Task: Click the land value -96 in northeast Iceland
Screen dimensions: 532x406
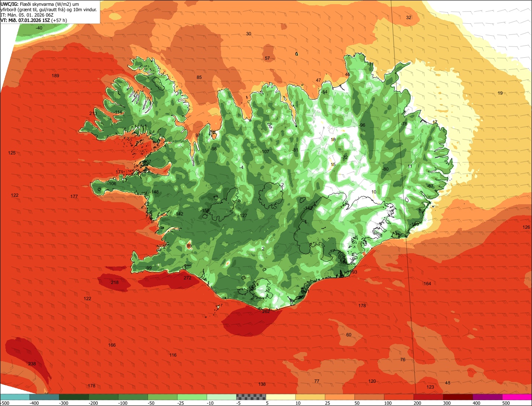Action: coord(362,125)
